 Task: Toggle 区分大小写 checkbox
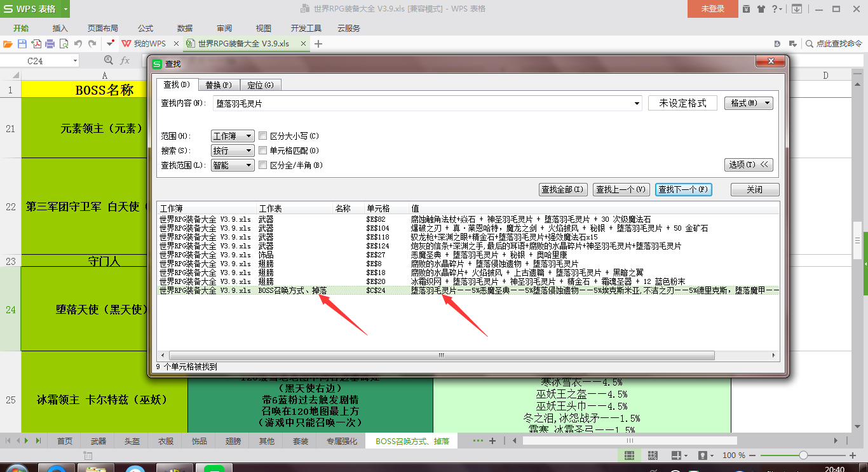click(x=262, y=136)
